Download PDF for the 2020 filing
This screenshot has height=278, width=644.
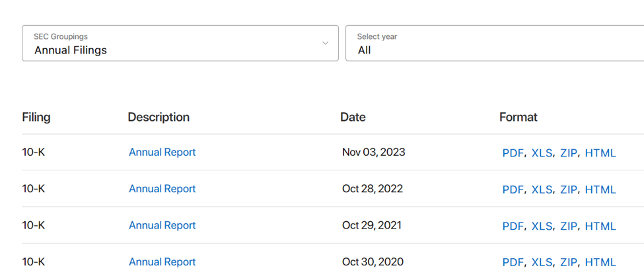coord(513,263)
